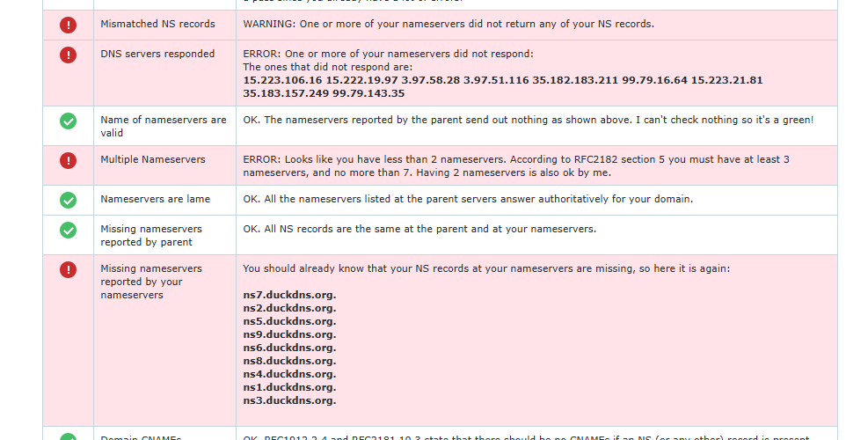Click the Nameservers are lame label
The height and width of the screenshot is (440, 868).
tap(155, 199)
